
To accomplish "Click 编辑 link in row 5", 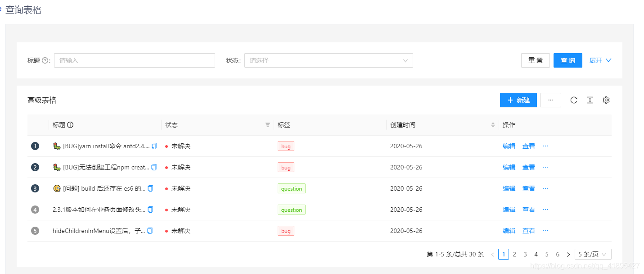I will pyautogui.click(x=509, y=231).
